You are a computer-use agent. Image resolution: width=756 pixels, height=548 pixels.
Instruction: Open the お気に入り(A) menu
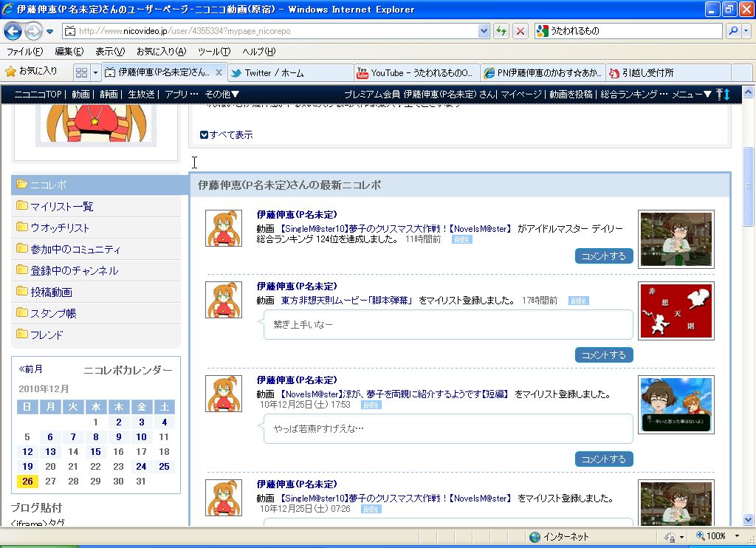pyautogui.click(x=161, y=52)
